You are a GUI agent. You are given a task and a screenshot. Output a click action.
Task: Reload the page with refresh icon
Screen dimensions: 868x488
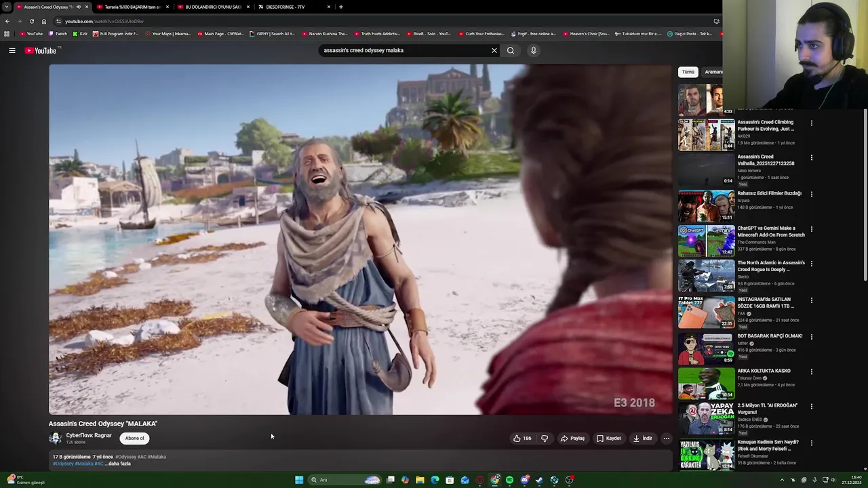(31, 21)
